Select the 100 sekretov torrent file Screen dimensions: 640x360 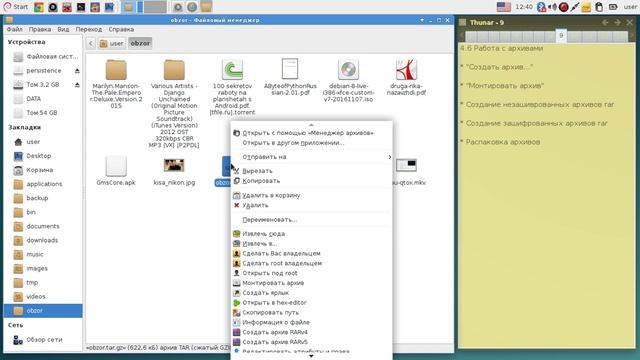(x=232, y=70)
